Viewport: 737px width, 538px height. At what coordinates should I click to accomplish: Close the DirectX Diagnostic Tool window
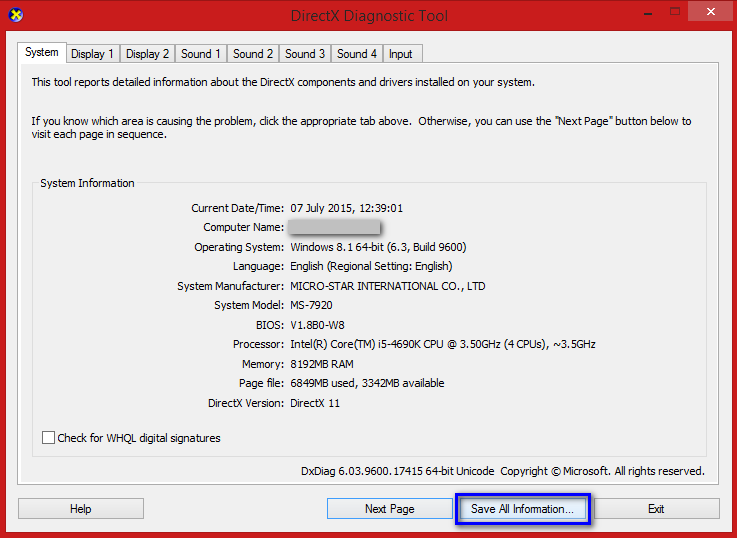(x=711, y=12)
